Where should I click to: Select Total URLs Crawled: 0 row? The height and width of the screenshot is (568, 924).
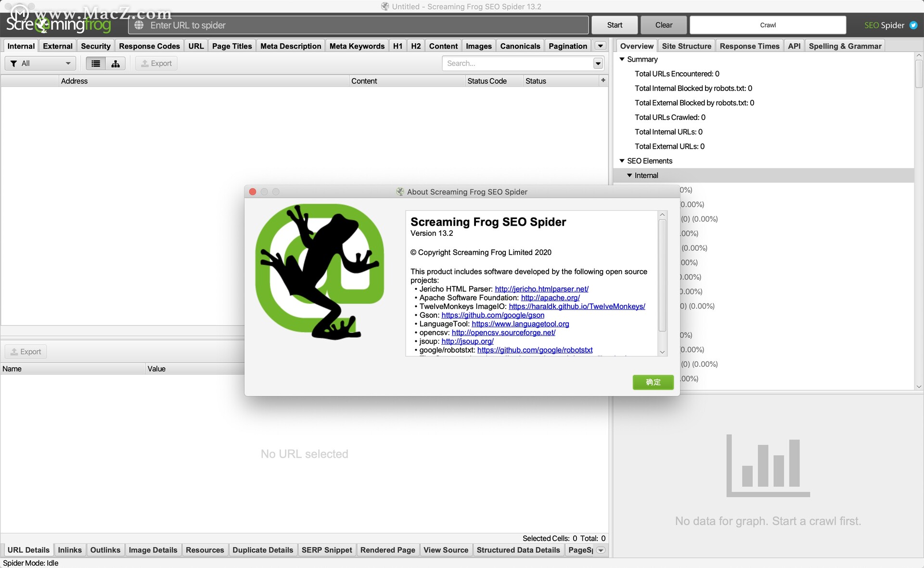[670, 117]
